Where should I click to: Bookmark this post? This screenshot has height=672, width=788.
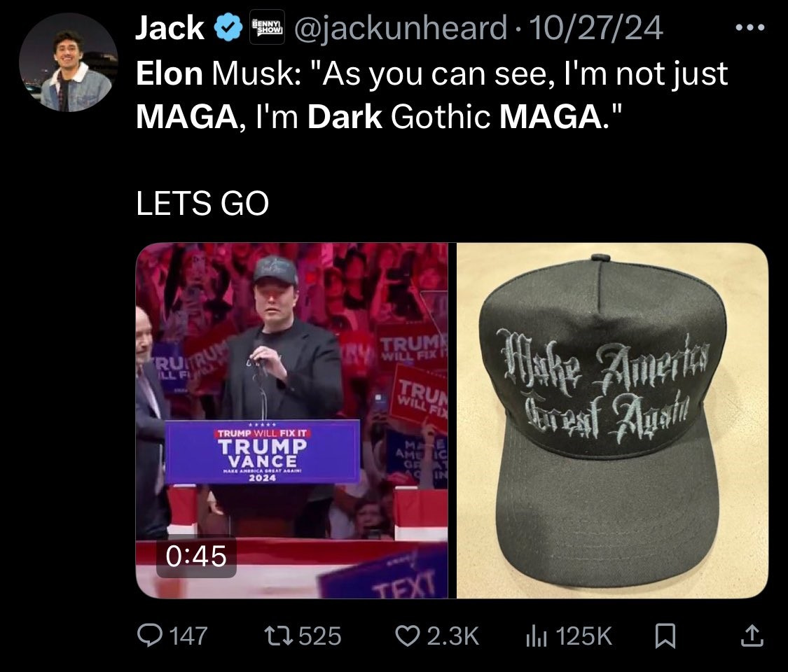pos(665,636)
